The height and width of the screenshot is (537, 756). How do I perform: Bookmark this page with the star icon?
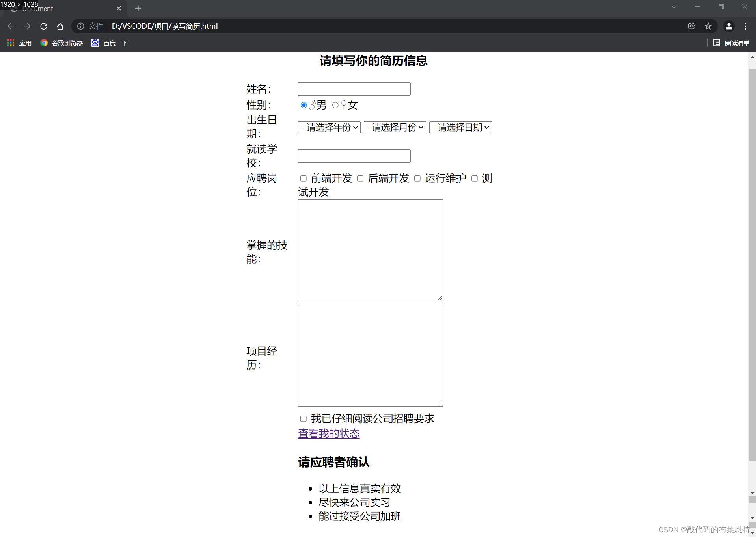coord(708,26)
